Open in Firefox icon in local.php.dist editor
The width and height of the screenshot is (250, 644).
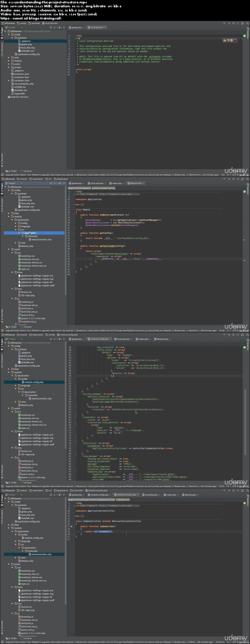tap(228, 40)
